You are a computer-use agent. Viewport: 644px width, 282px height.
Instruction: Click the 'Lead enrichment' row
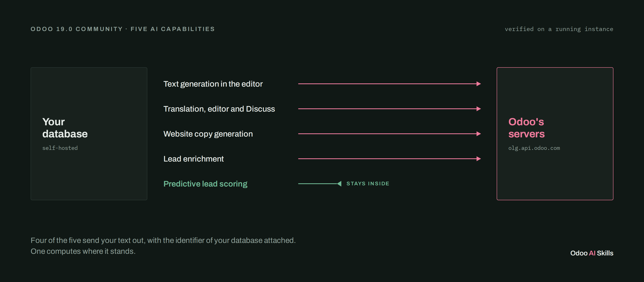(194, 159)
